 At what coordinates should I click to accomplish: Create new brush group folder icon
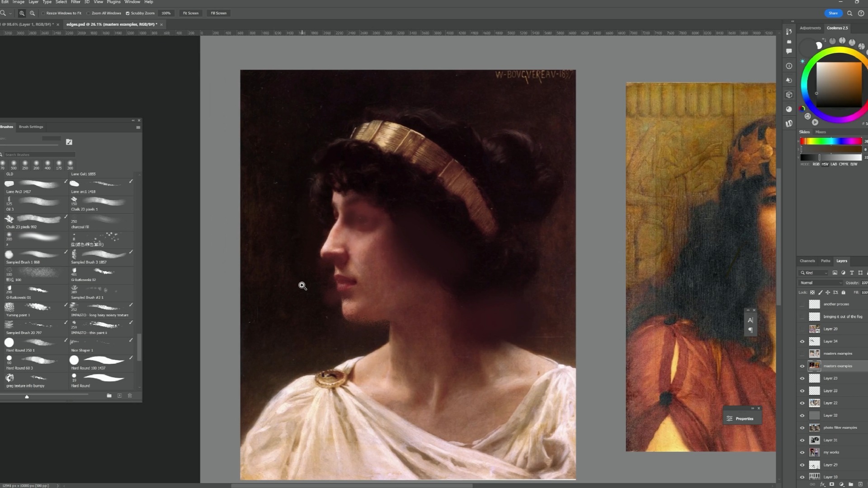pyautogui.click(x=109, y=395)
